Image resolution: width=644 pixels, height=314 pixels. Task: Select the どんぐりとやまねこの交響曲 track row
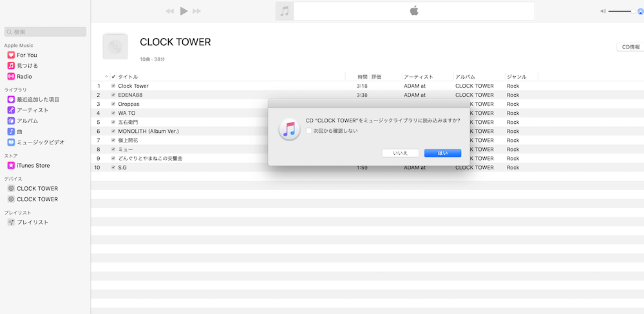(x=367, y=158)
